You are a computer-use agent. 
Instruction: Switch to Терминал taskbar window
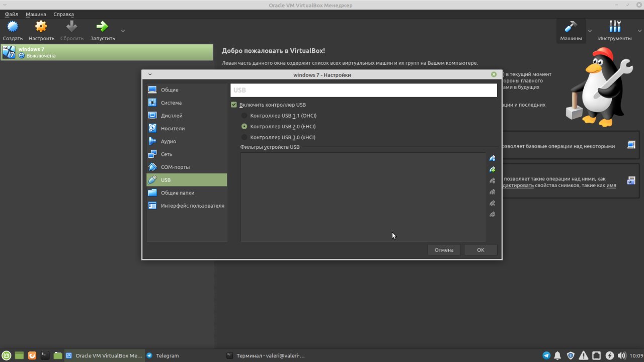(266, 355)
